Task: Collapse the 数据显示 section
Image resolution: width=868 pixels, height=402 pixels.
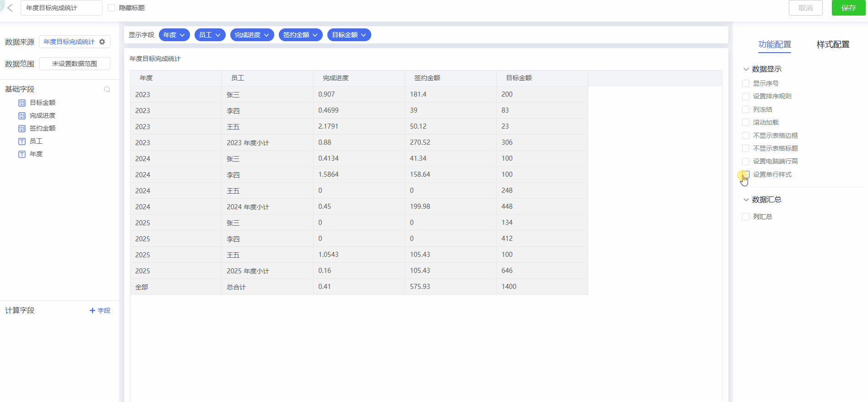Action: coord(746,69)
